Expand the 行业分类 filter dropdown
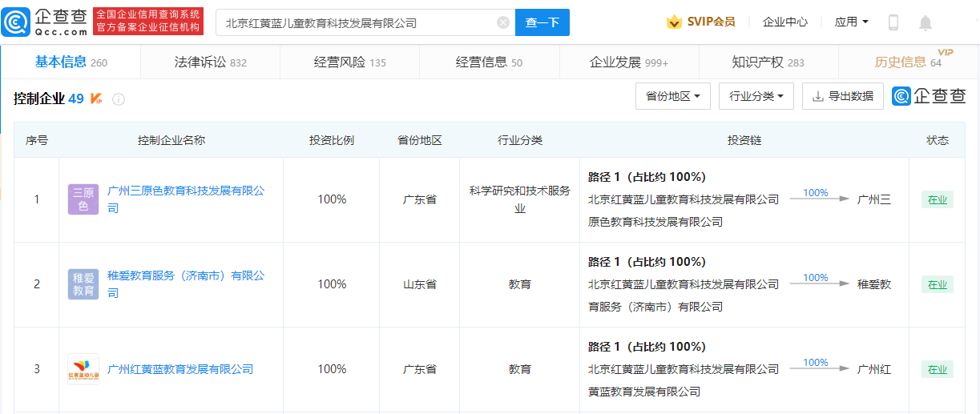The width and height of the screenshot is (980, 414). click(756, 96)
